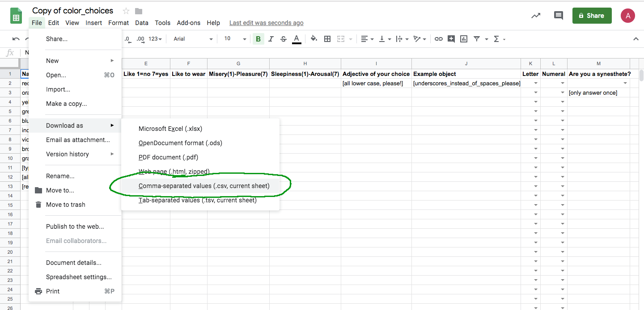Toggle strikethrough formatting
This screenshot has height=310, width=644.
(x=283, y=39)
